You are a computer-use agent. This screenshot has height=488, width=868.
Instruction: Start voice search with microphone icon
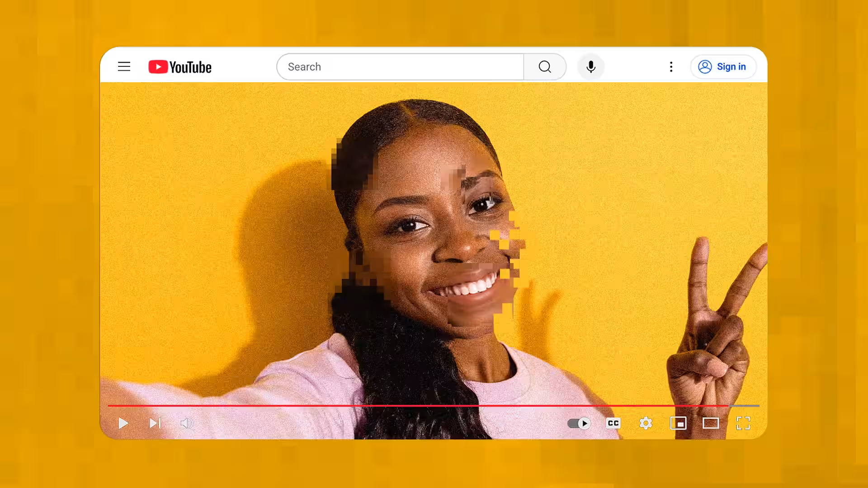590,67
